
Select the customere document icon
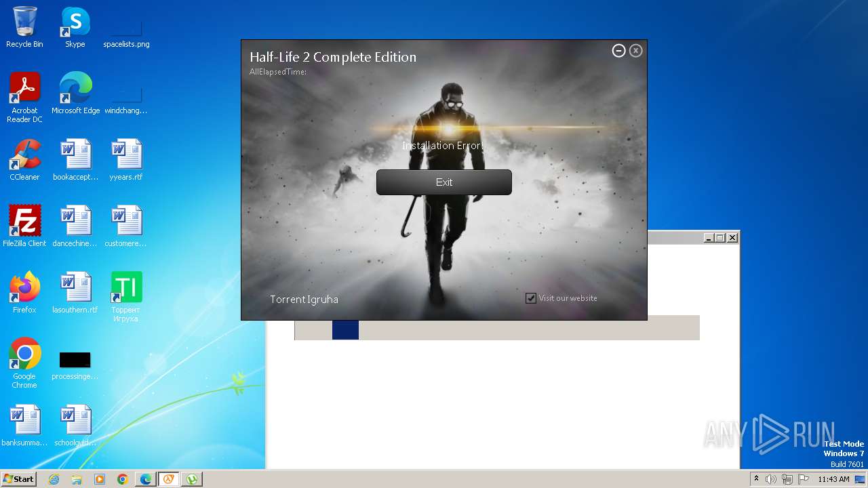[x=126, y=226]
